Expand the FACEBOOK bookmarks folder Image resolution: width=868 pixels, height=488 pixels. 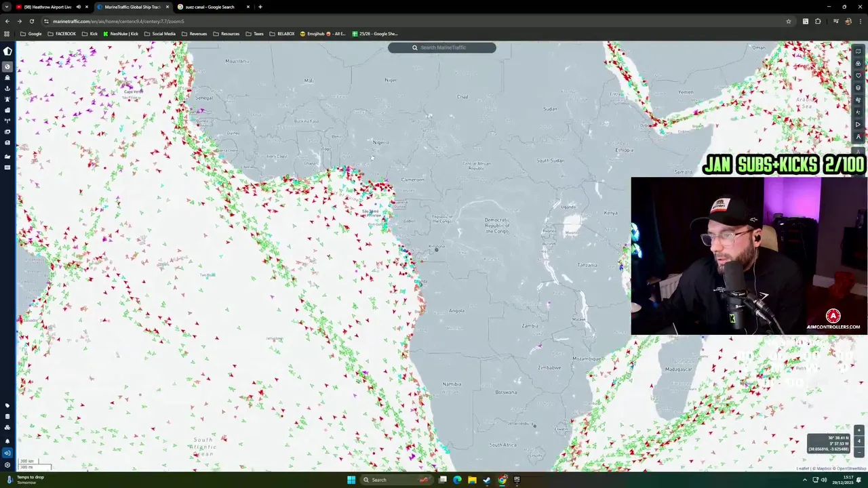tap(62, 34)
